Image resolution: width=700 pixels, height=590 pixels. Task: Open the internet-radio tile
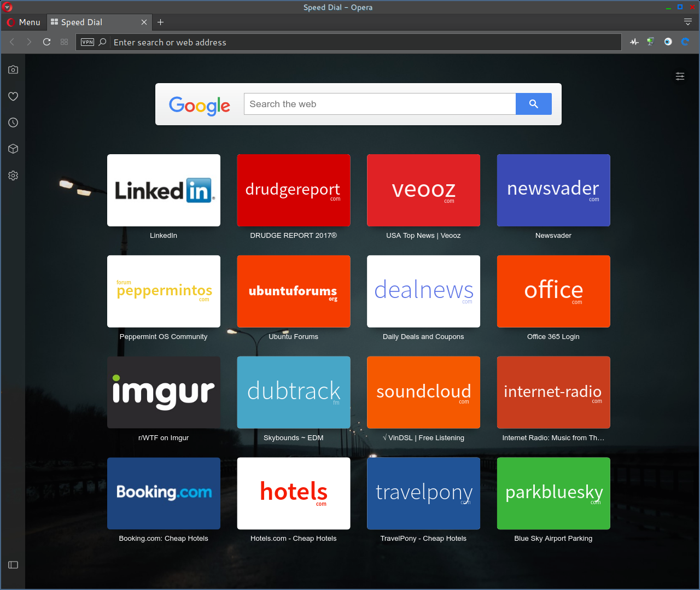coord(553,393)
